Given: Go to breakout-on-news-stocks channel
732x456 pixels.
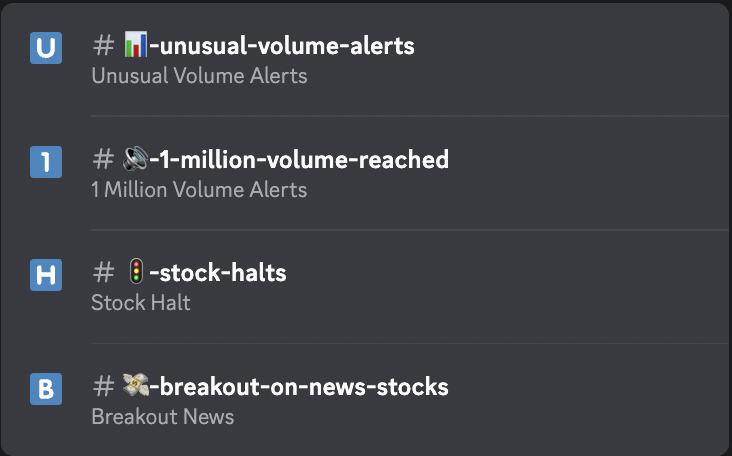Looking at the screenshot, I should coord(299,387).
